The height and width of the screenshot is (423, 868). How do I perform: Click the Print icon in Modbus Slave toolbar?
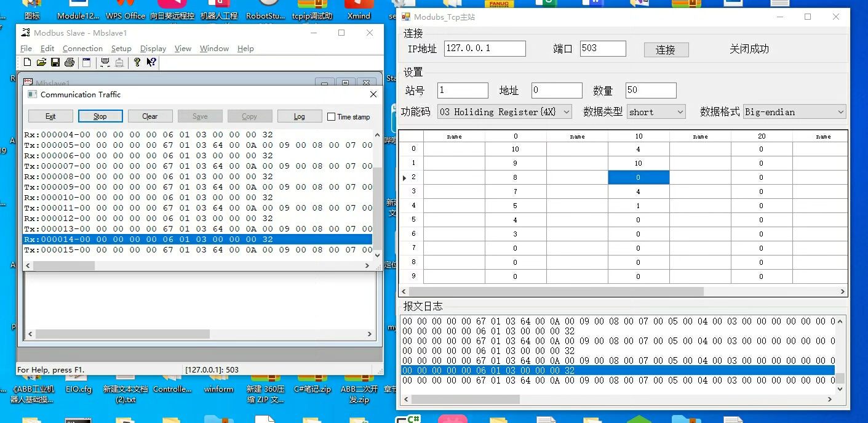coord(70,62)
